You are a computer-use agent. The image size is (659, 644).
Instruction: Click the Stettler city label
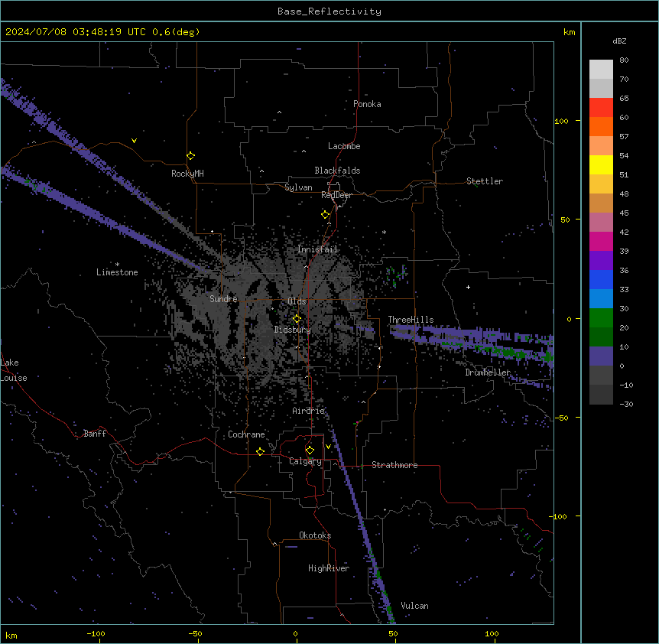click(x=485, y=181)
